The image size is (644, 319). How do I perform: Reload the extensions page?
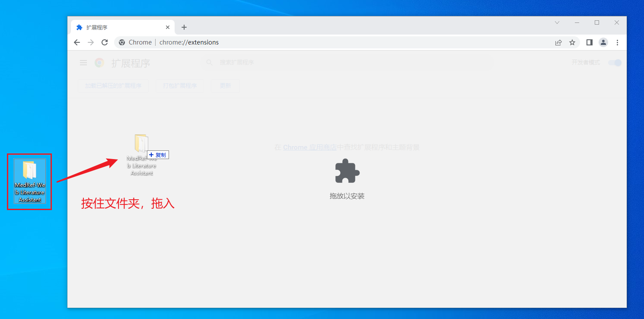105,42
